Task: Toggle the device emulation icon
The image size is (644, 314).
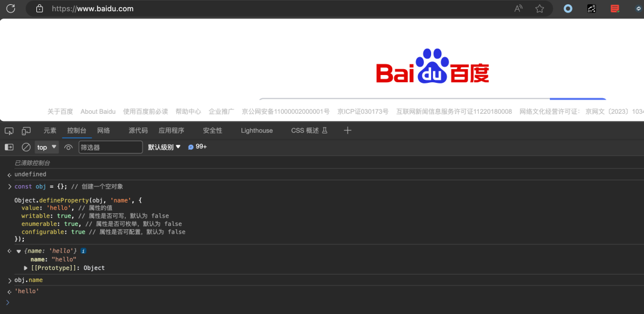Action: coord(26,131)
